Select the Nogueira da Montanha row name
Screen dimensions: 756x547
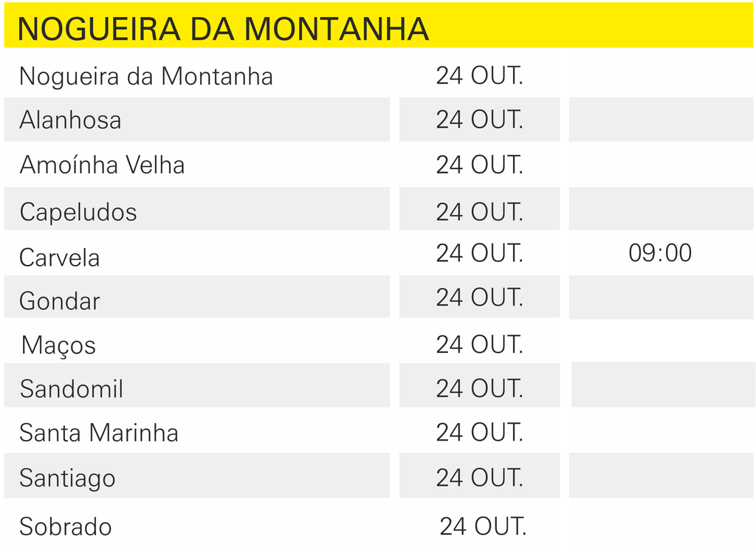pyautogui.click(x=145, y=76)
